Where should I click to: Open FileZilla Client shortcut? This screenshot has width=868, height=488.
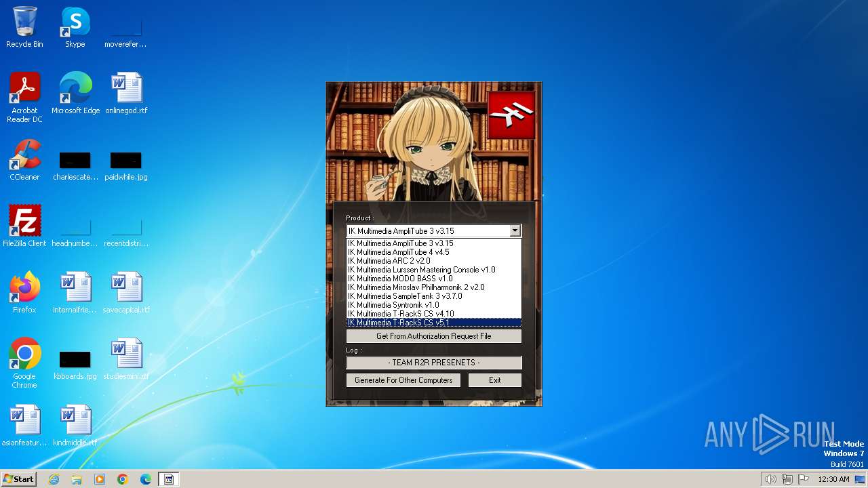click(x=24, y=226)
